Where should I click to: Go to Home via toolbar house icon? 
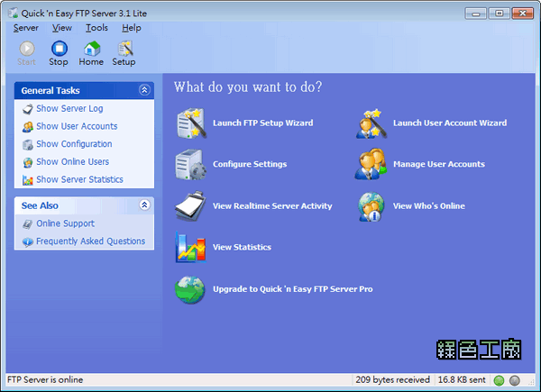(x=92, y=49)
